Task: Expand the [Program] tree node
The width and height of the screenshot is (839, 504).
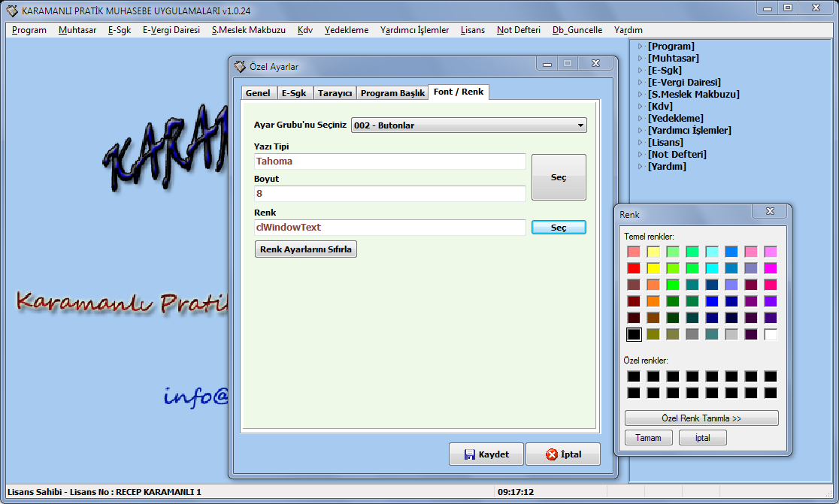Action: (641, 47)
